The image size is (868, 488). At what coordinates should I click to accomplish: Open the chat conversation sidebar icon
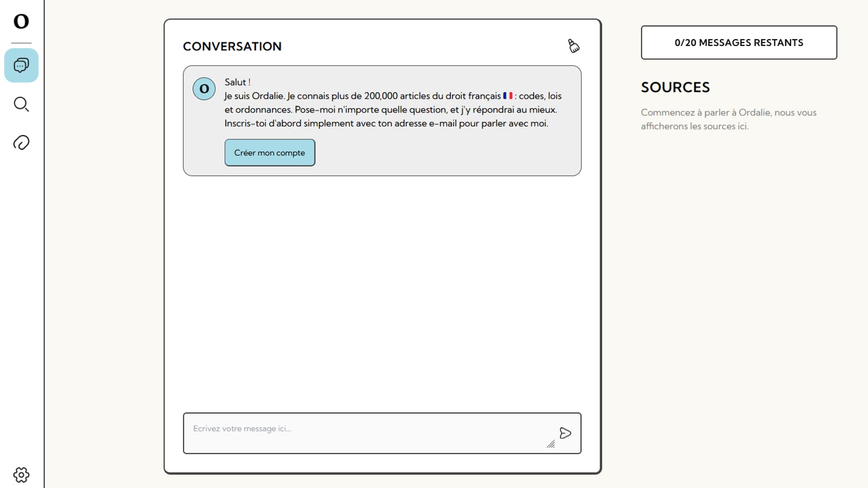[21, 65]
